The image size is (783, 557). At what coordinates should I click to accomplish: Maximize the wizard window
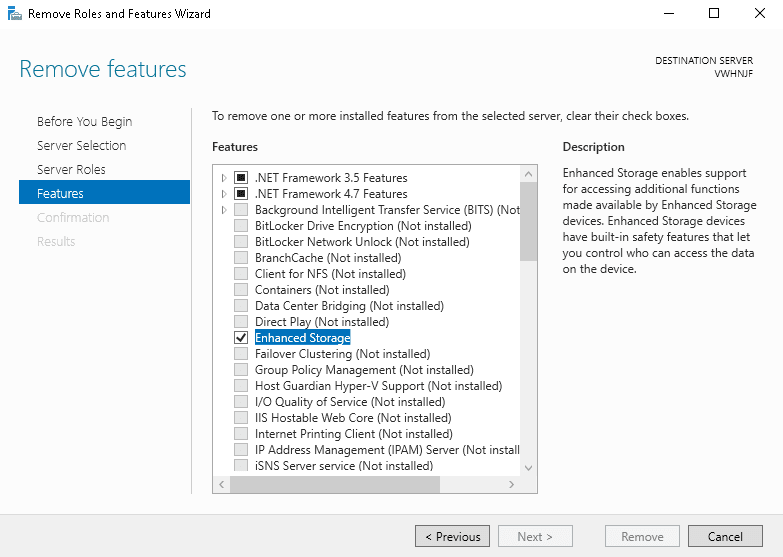714,13
